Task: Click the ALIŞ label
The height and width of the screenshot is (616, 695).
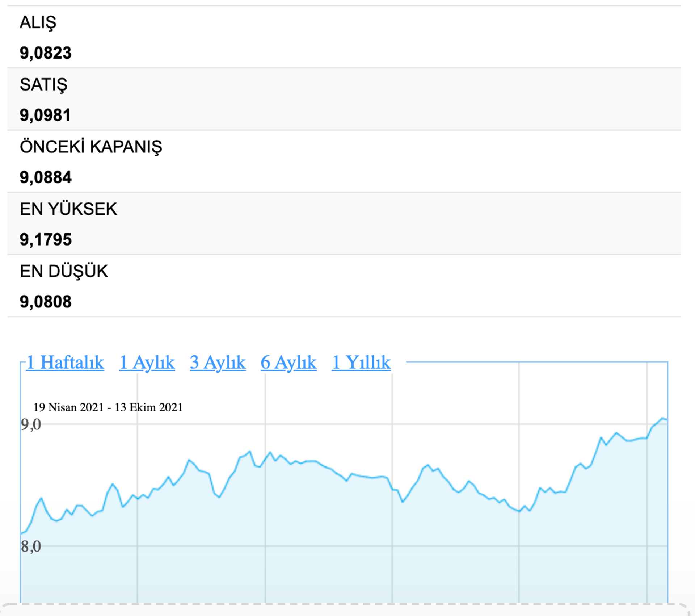Action: [38, 23]
